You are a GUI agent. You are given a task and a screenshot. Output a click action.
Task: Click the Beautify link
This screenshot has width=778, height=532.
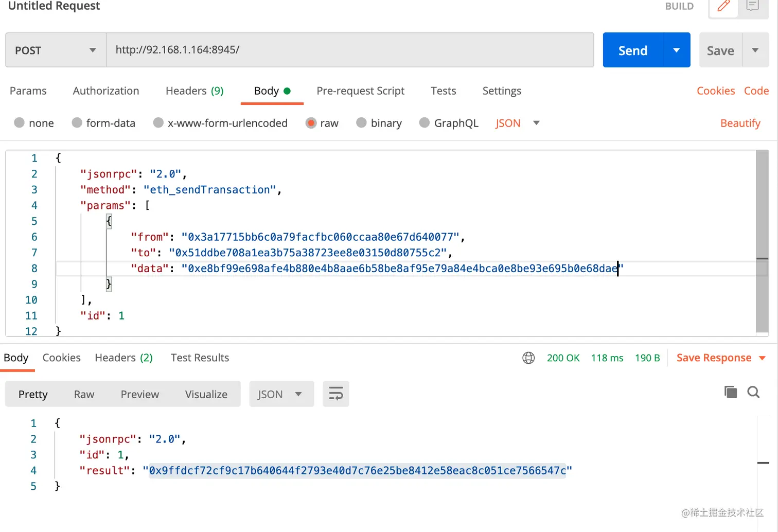[x=740, y=123]
